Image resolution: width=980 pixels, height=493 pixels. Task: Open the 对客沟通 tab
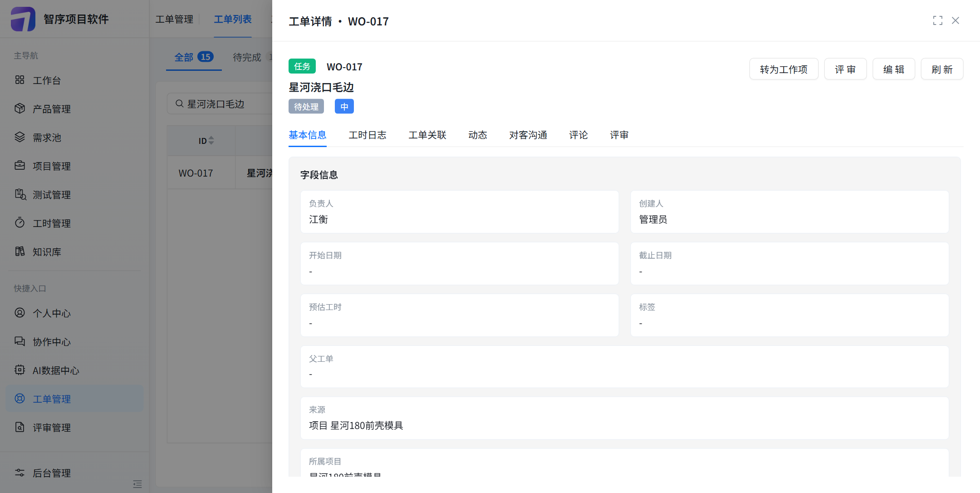528,135
